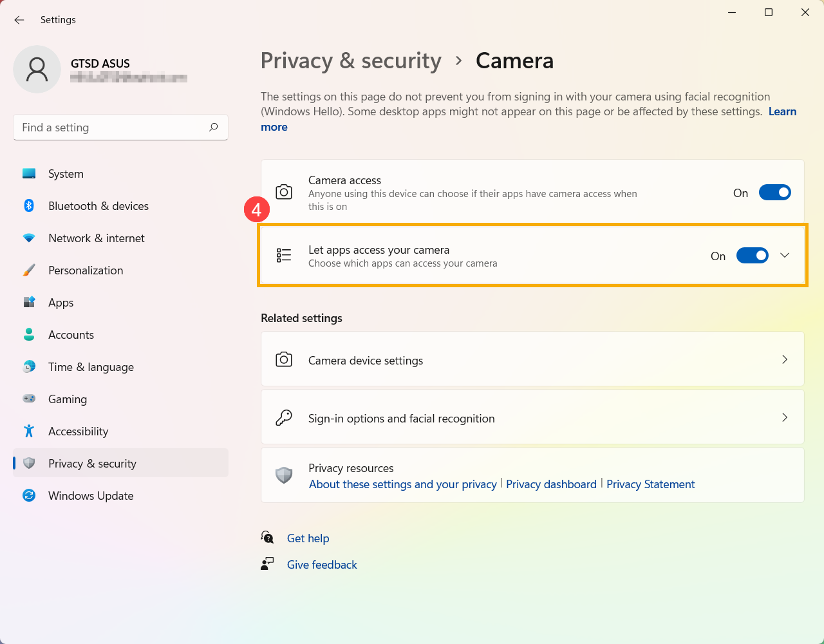Click the Get help link
The image size is (824, 644).
[308, 538]
